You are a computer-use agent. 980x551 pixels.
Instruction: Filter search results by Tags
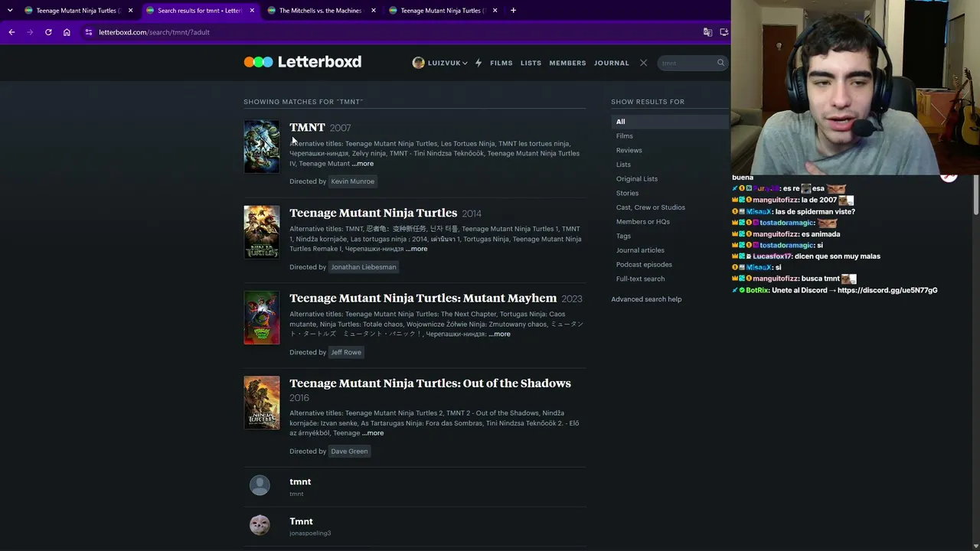click(x=624, y=236)
